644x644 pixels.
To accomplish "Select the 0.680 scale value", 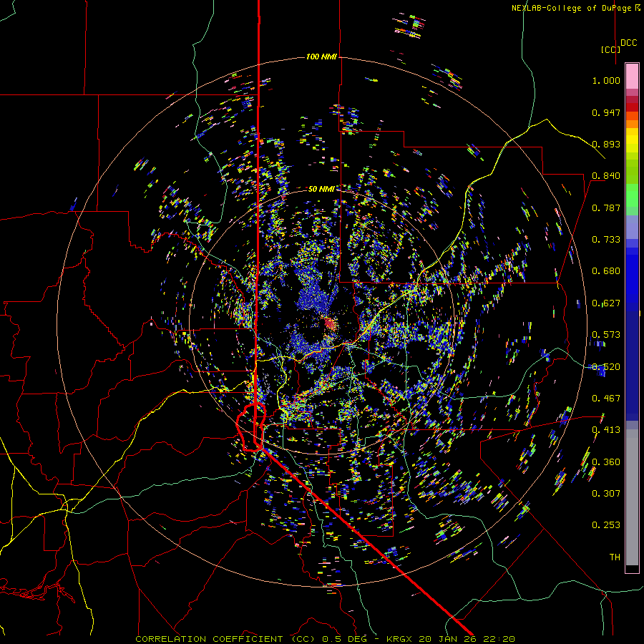I will (x=606, y=271).
